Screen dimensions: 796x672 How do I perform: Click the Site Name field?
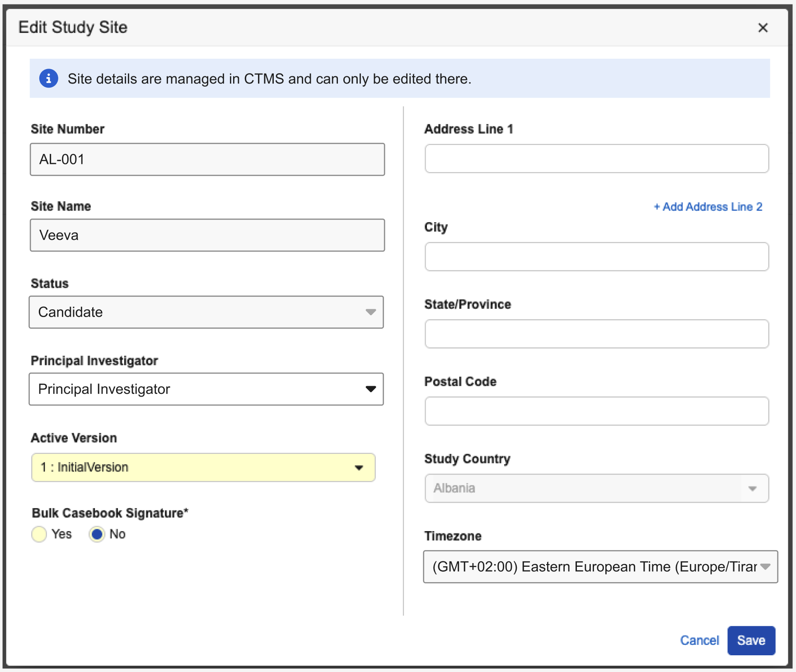click(x=207, y=235)
